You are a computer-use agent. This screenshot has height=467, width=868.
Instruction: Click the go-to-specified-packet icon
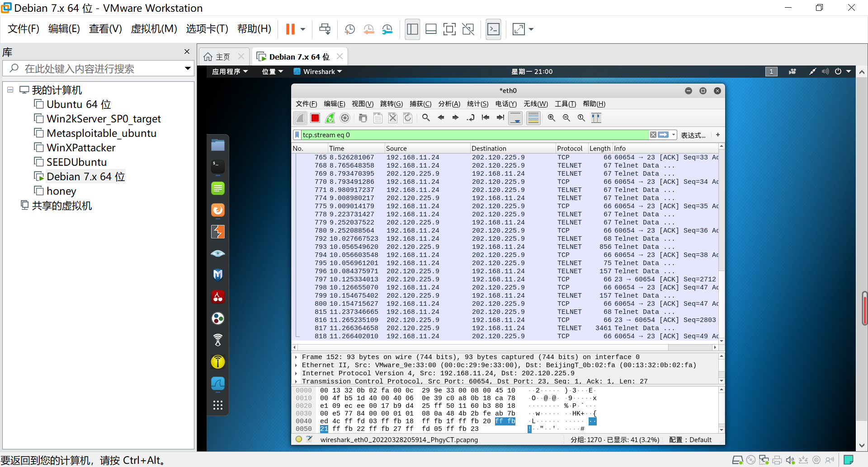point(471,118)
